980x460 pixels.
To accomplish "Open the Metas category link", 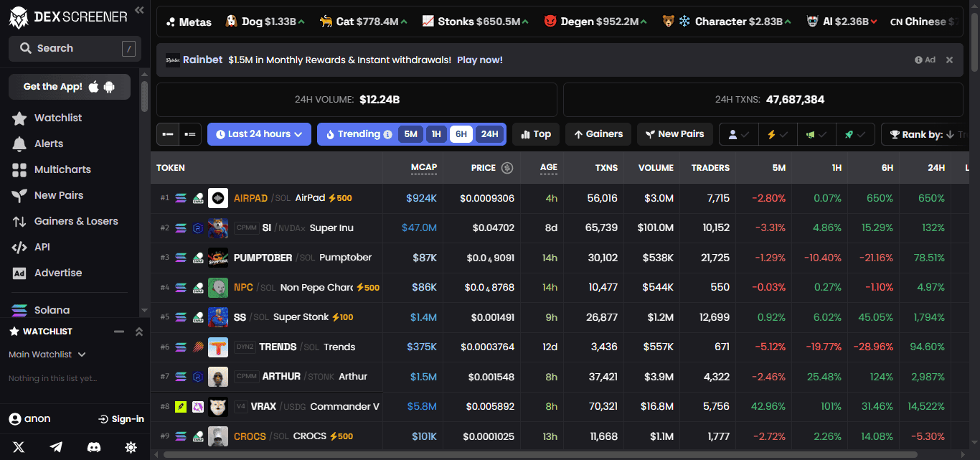I will click(189, 22).
